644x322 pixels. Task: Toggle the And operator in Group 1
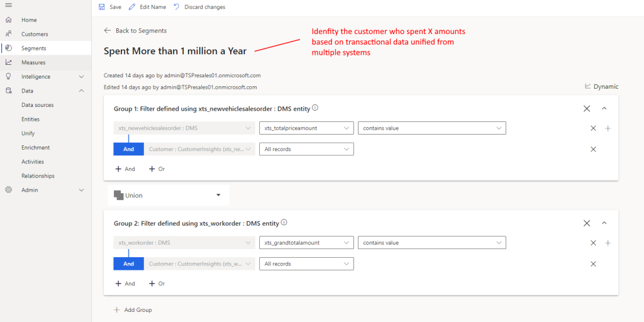[x=128, y=150]
